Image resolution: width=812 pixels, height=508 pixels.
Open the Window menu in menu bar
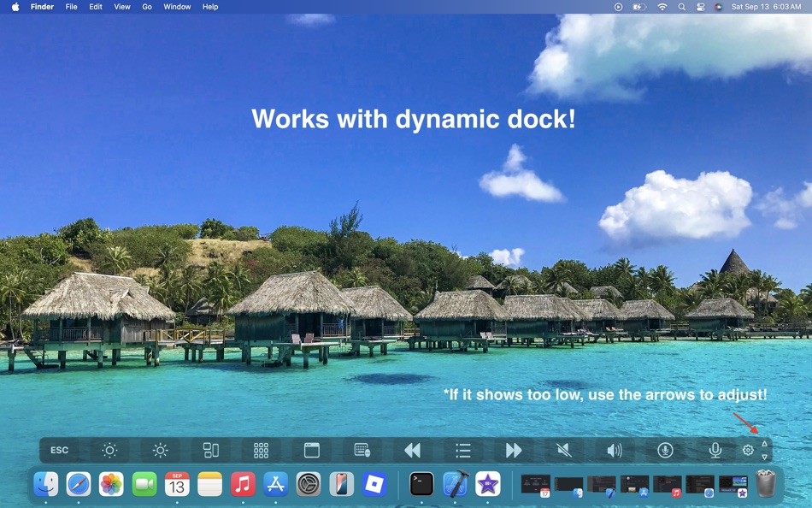pos(177,7)
